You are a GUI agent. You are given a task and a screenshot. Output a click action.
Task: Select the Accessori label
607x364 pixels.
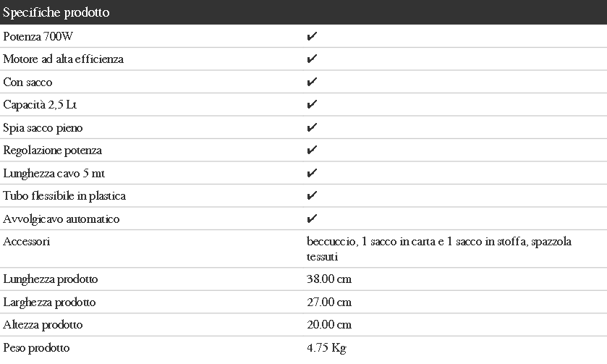point(27,242)
